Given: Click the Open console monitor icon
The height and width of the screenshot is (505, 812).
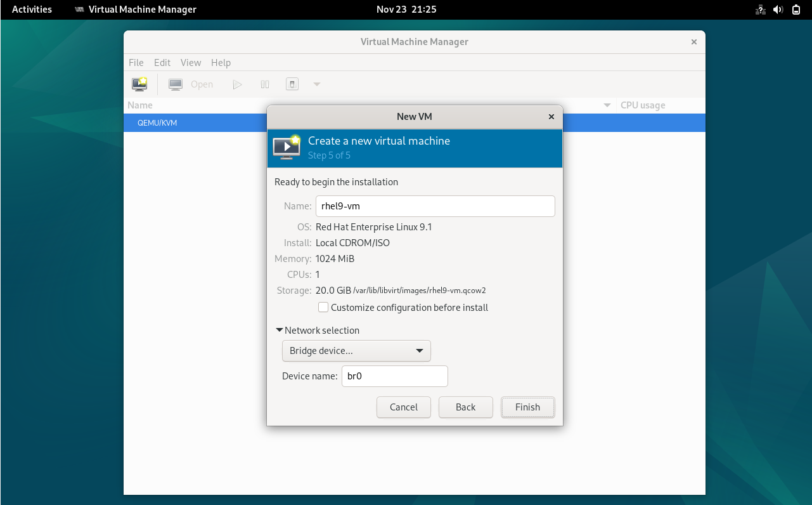Looking at the screenshot, I should pyautogui.click(x=176, y=84).
